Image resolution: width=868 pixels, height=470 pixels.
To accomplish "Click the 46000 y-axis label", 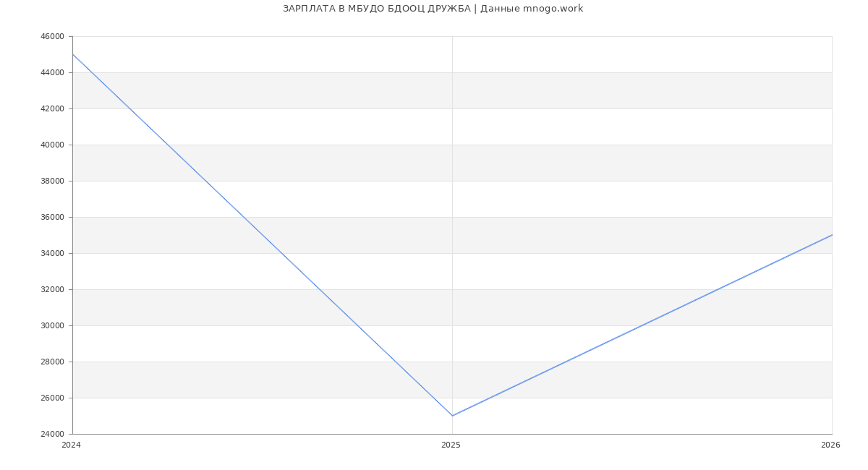I will tap(52, 36).
